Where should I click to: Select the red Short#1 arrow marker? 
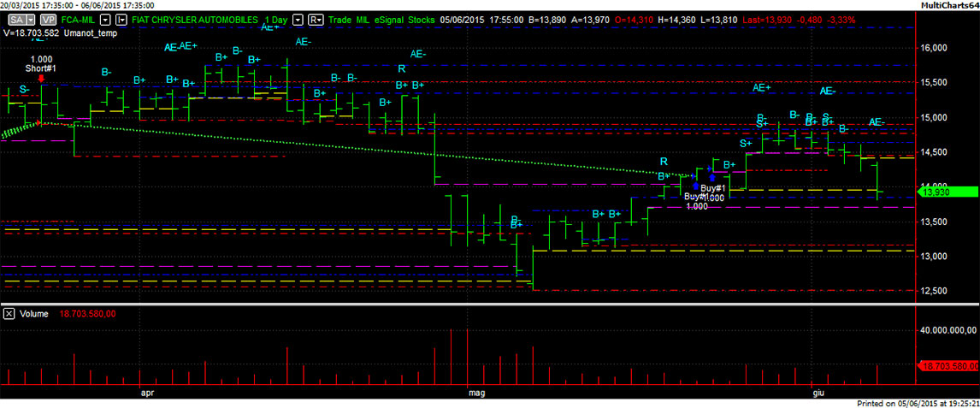(41, 79)
